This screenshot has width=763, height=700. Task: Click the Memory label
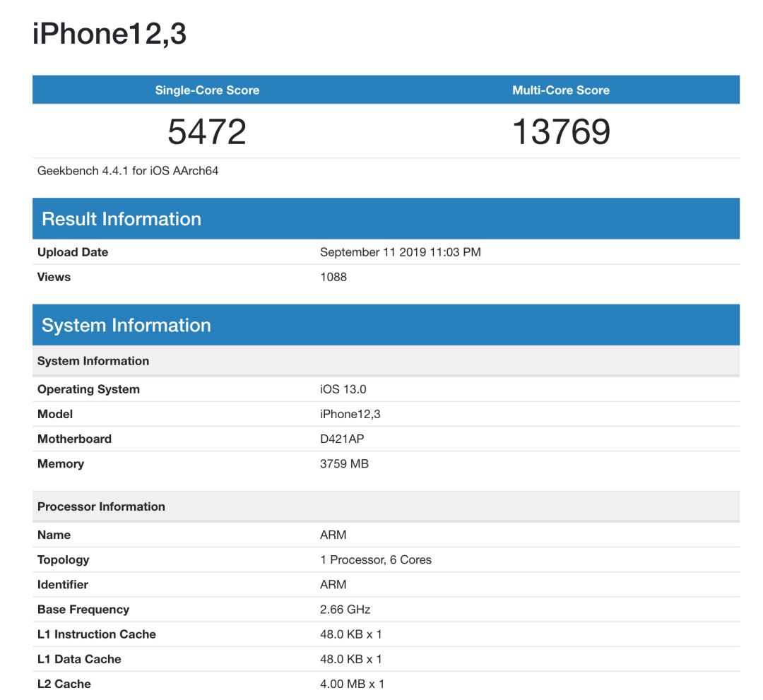coord(61,463)
